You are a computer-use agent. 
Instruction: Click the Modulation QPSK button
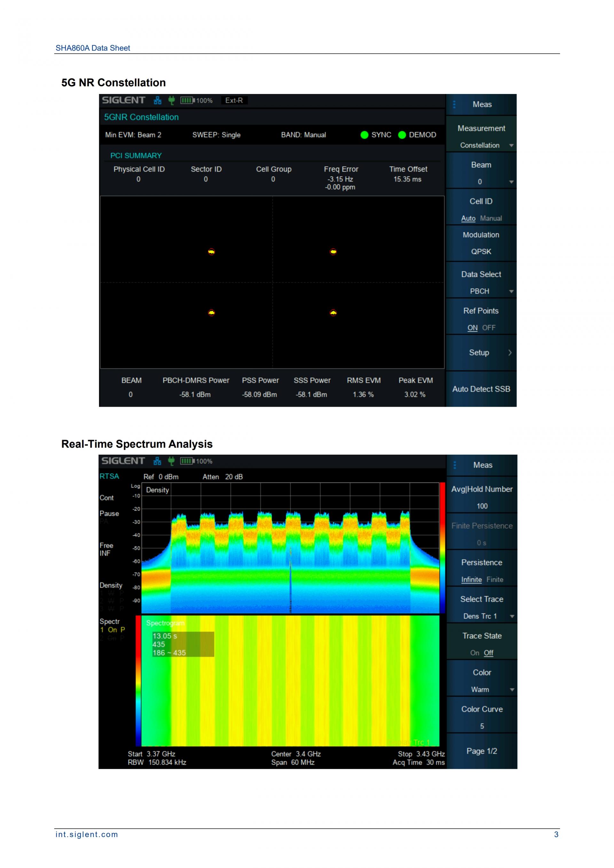[481, 243]
